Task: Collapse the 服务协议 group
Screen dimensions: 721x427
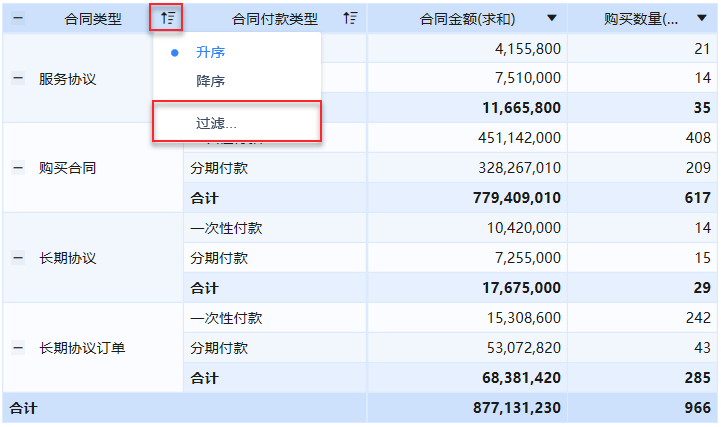Action: point(18,79)
